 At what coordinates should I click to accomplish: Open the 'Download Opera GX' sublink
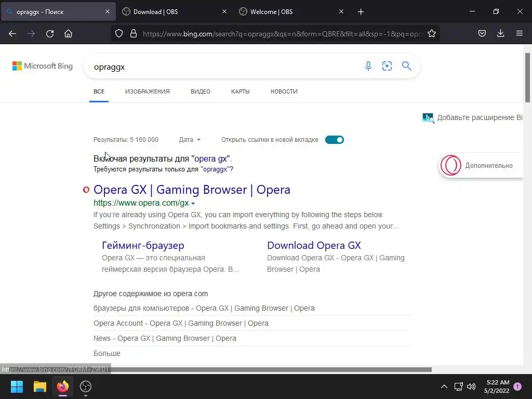314,245
